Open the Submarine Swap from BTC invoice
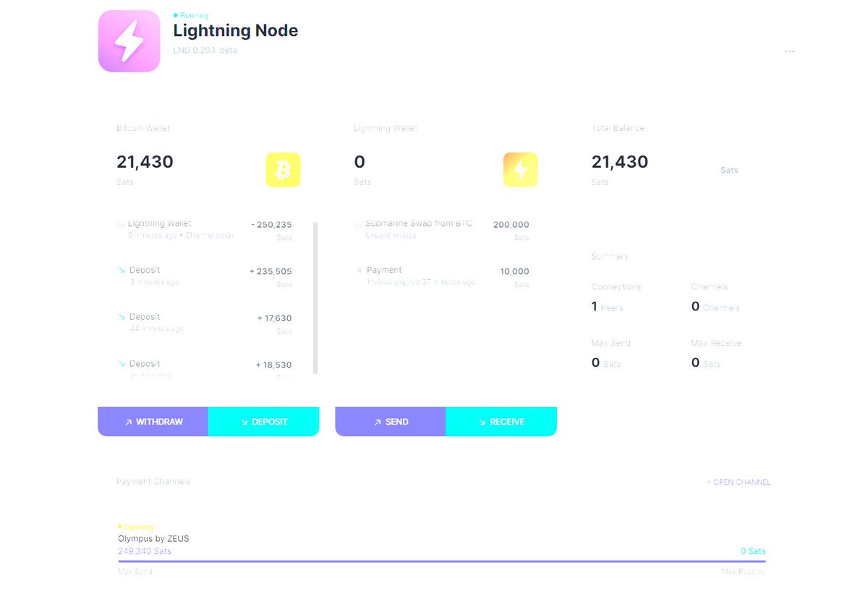868x604 pixels. tap(442, 230)
